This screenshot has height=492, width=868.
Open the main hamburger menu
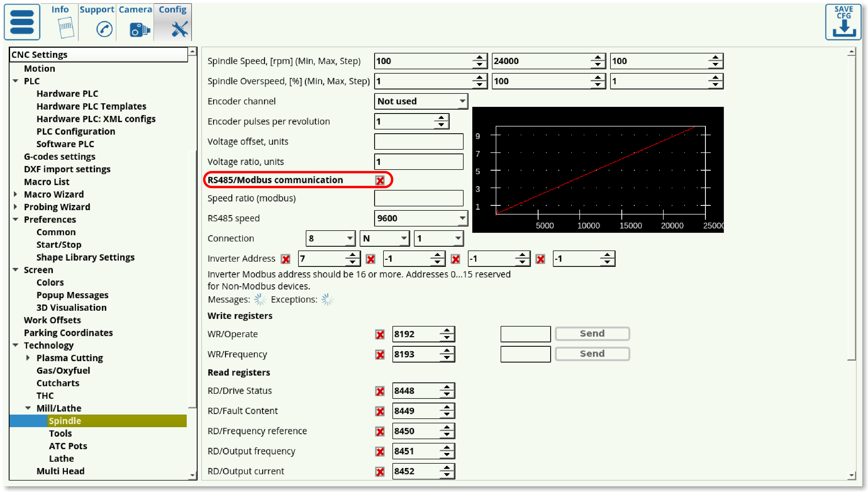[x=22, y=22]
